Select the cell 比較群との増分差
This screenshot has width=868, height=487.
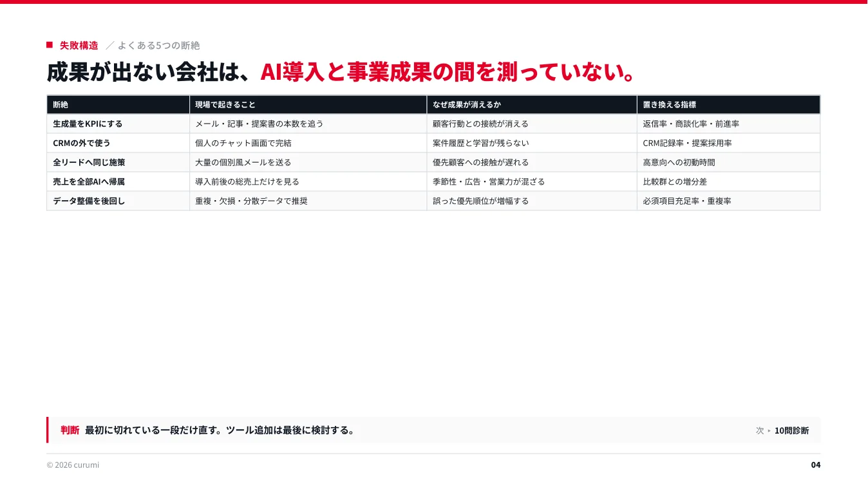pyautogui.click(x=728, y=181)
